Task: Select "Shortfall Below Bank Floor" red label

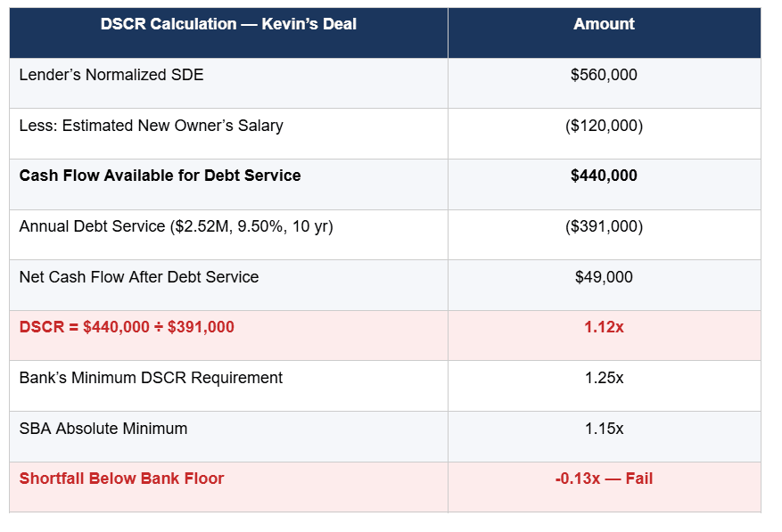Action: pos(121,479)
